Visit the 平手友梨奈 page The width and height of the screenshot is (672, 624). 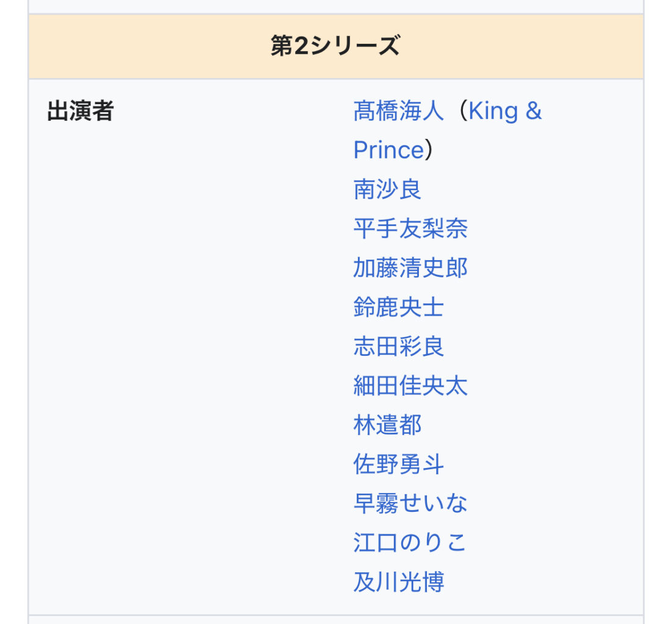coord(410,229)
